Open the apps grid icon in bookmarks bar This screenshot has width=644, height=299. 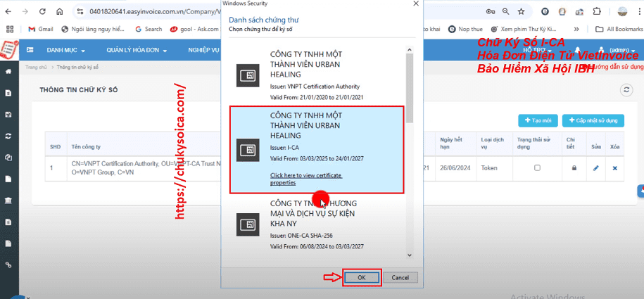(10, 29)
